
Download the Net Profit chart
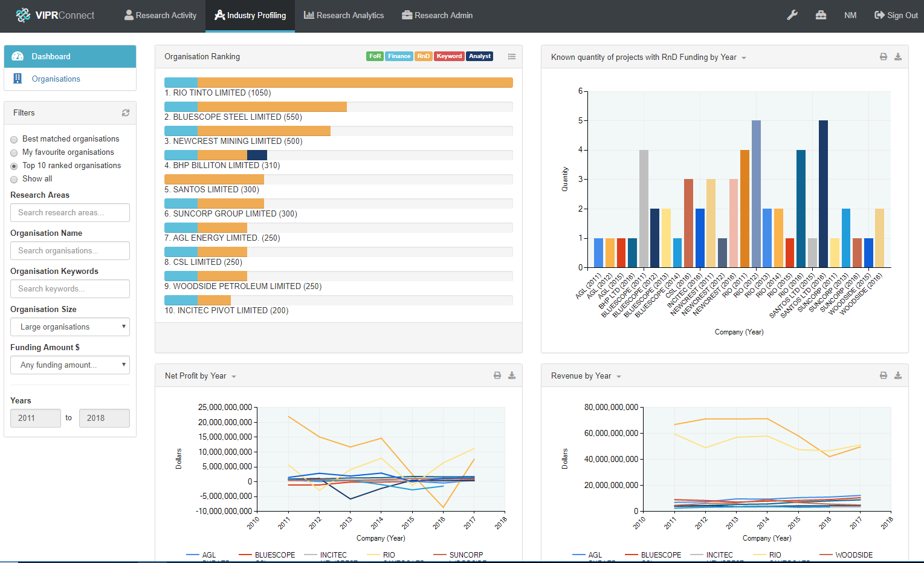pos(512,376)
